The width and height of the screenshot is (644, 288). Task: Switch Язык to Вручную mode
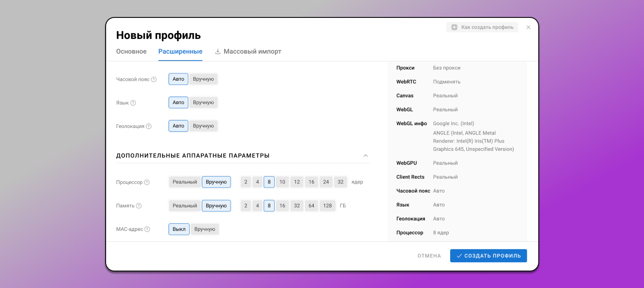pyautogui.click(x=203, y=102)
